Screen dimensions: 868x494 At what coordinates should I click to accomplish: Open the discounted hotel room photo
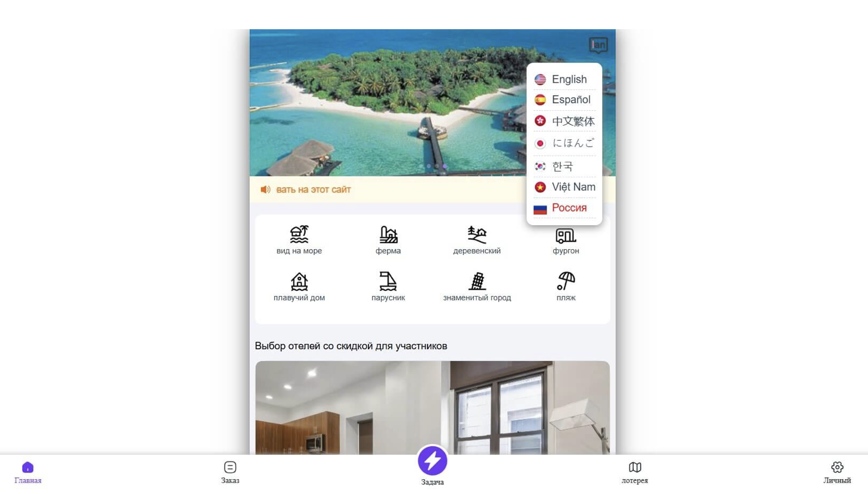pos(432,408)
